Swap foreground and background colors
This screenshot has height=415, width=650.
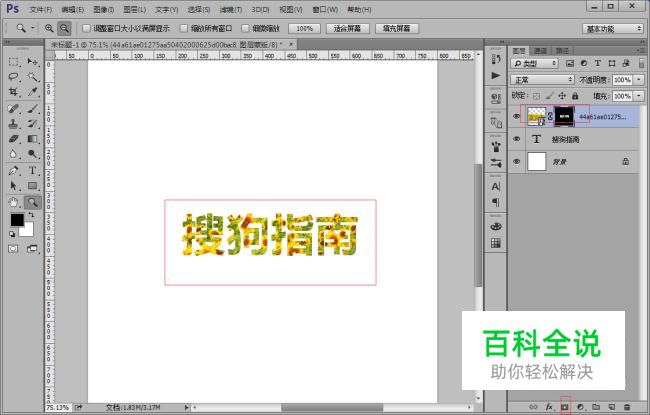[x=31, y=215]
